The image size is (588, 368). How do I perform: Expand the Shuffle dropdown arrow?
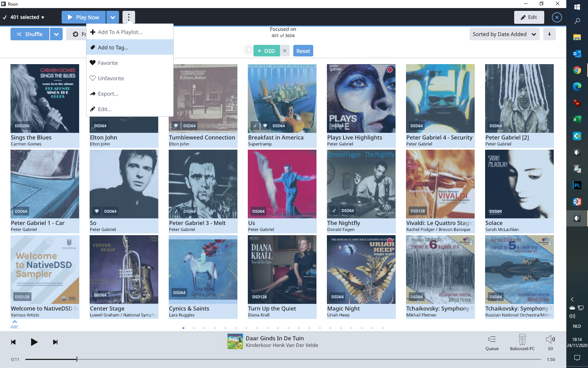pyautogui.click(x=56, y=34)
